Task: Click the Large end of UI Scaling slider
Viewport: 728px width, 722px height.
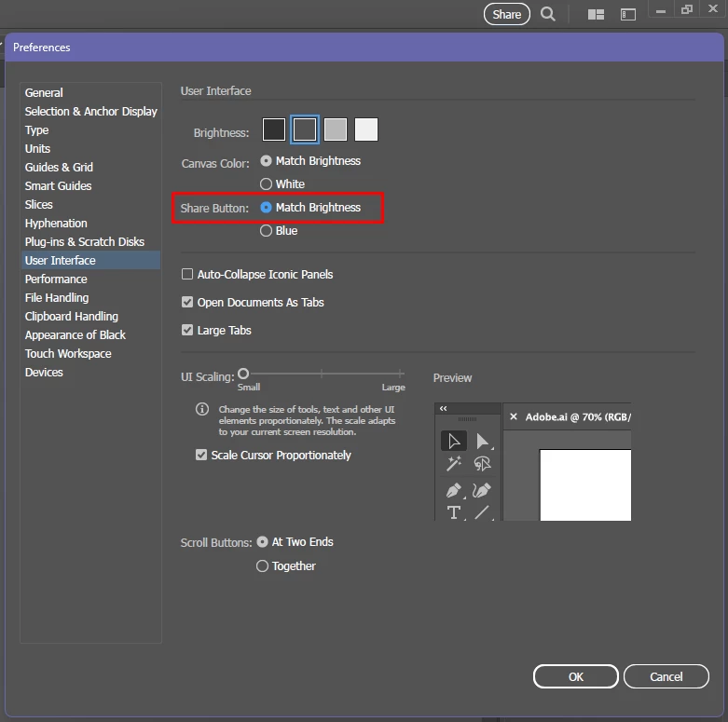Action: (400, 374)
